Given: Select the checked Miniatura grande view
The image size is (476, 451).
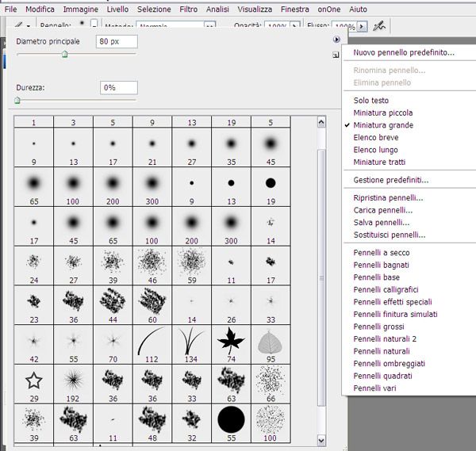Looking at the screenshot, I should tap(383, 125).
